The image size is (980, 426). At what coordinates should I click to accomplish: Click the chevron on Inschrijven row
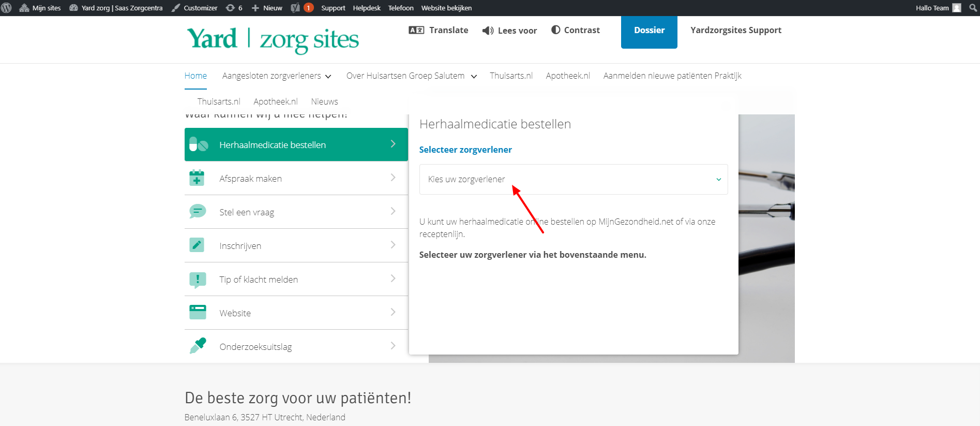[x=393, y=245]
